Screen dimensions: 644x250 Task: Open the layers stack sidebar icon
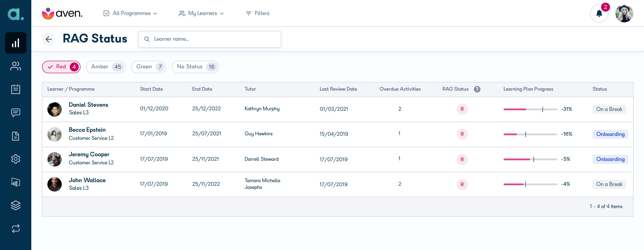15,205
